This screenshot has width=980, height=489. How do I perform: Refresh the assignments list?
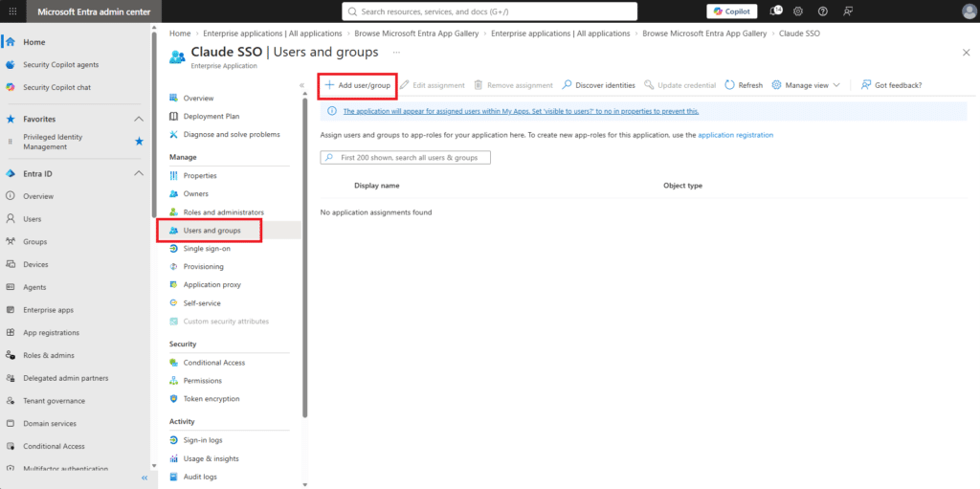tap(744, 85)
